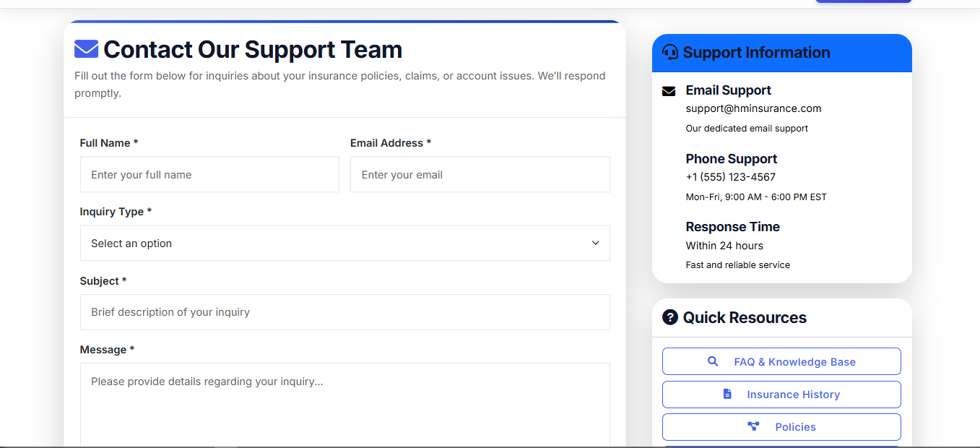Click the diagram icon in Policies button
This screenshot has width=980, height=448.
[x=753, y=426]
